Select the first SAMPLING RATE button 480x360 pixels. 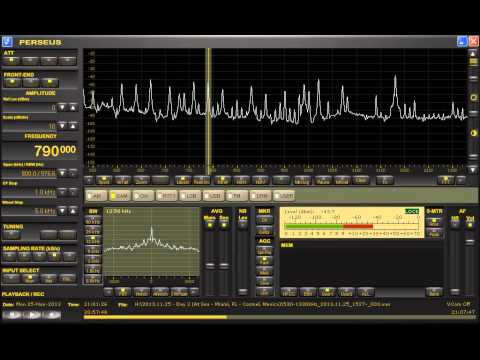click(9, 256)
